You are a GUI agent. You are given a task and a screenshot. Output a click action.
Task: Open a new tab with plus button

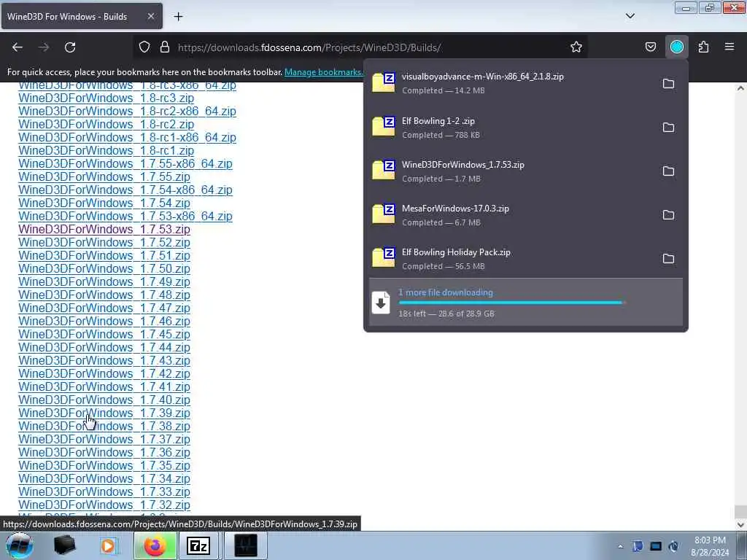[178, 17]
